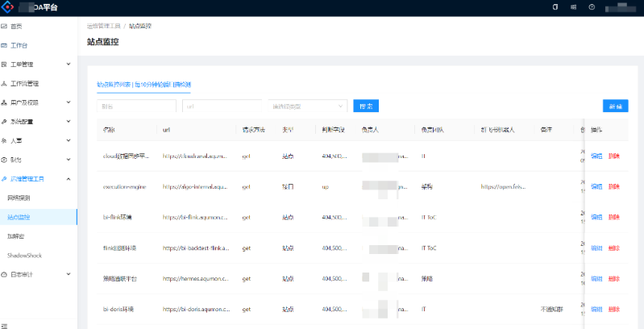Click the 用户及权限 user icon in sidebar

coord(5,102)
